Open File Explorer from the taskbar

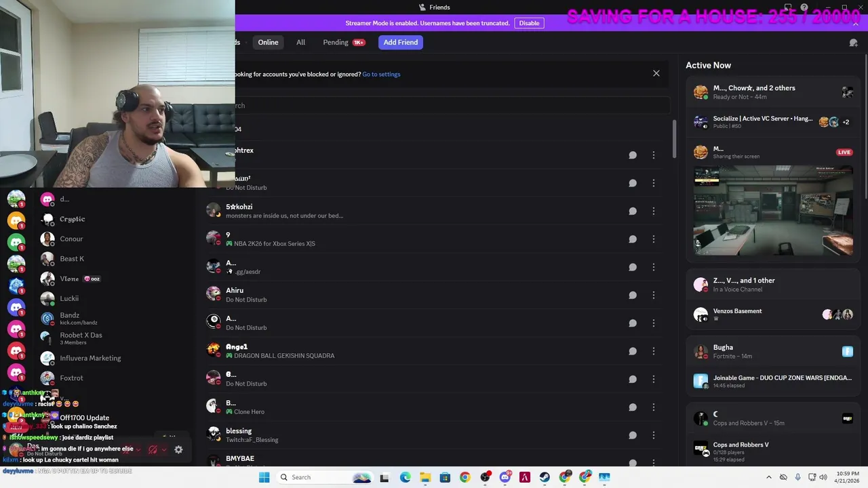pos(425,477)
